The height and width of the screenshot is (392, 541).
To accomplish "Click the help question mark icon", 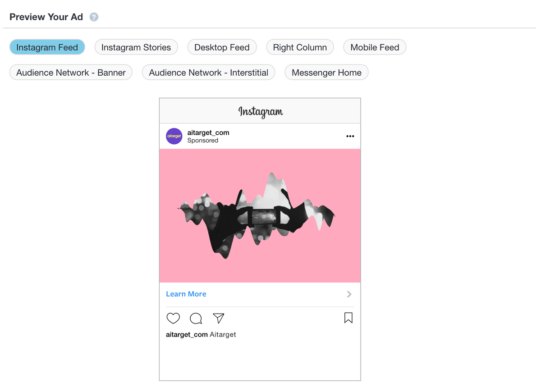I will click(94, 17).
